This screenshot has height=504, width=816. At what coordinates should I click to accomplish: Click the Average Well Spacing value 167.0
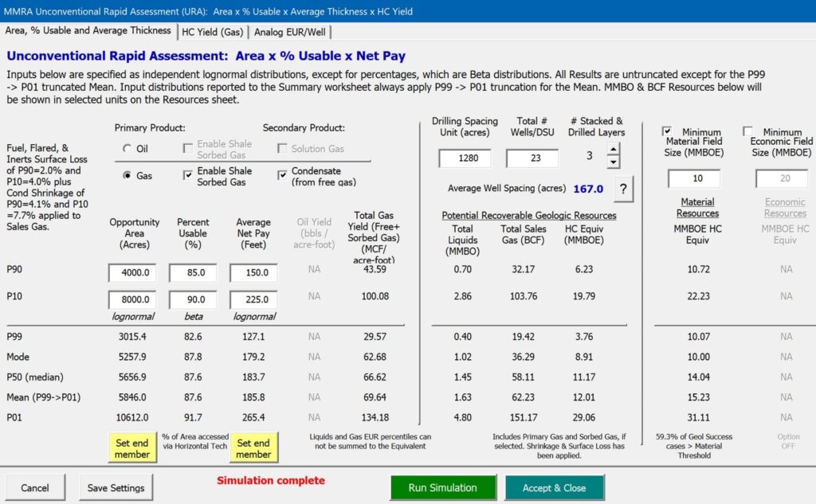[588, 189]
